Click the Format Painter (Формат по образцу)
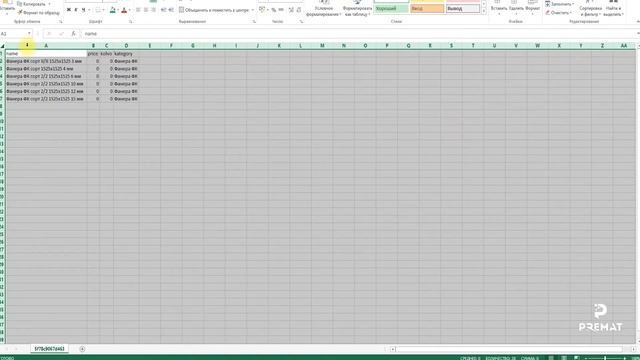This screenshot has width=640, height=360. pyautogui.click(x=38, y=13)
